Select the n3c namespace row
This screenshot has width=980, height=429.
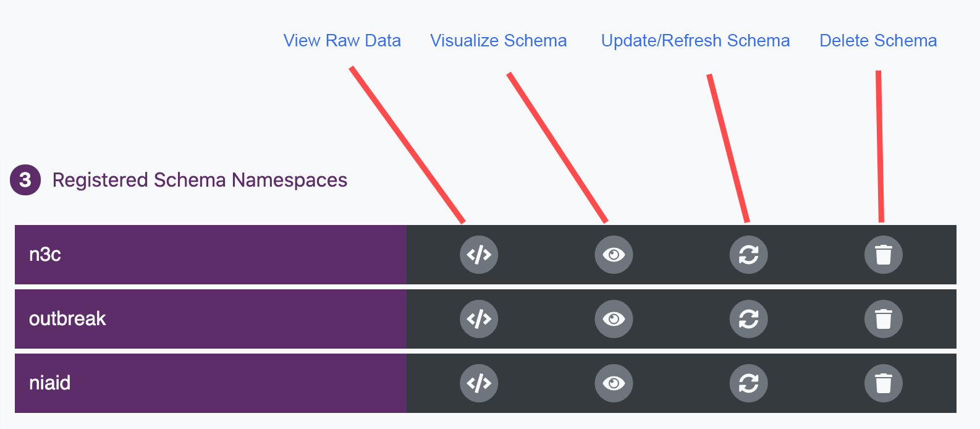[x=45, y=255]
